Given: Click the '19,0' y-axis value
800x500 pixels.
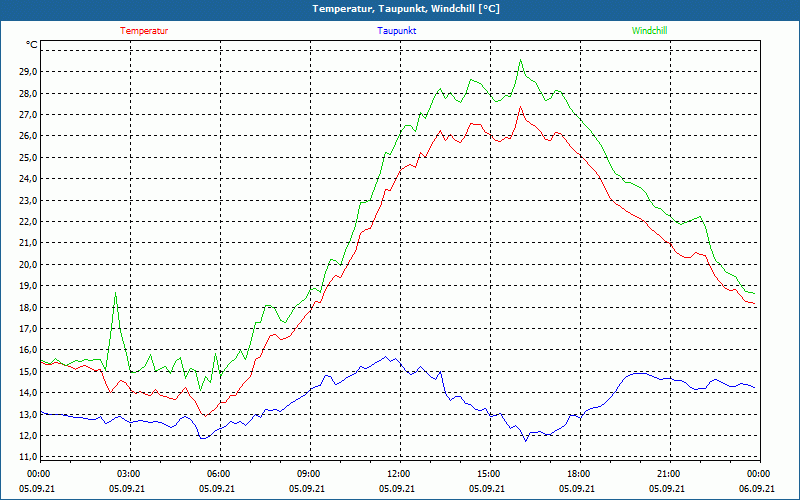Looking at the screenshot, I should (x=29, y=286).
